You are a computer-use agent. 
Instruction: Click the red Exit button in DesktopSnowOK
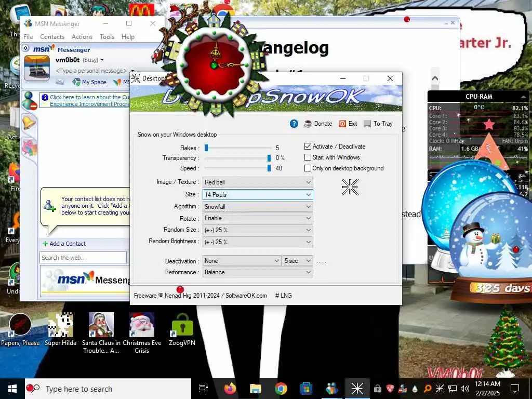click(348, 124)
